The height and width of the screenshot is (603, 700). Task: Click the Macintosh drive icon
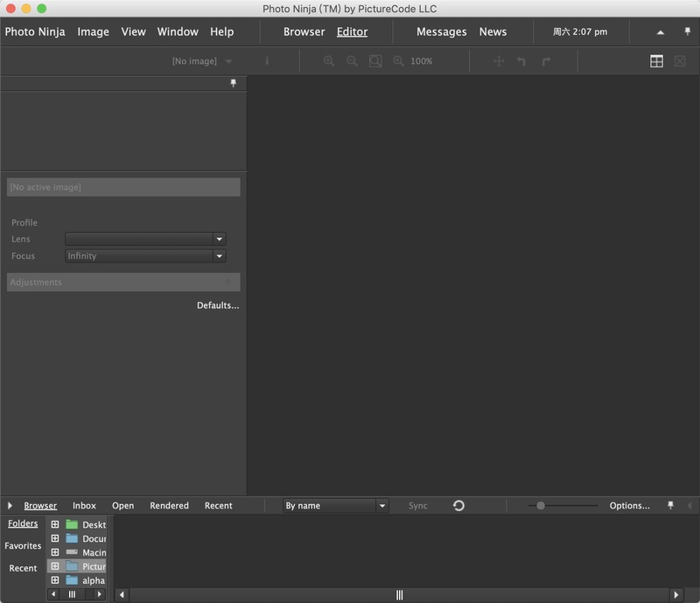(72, 552)
